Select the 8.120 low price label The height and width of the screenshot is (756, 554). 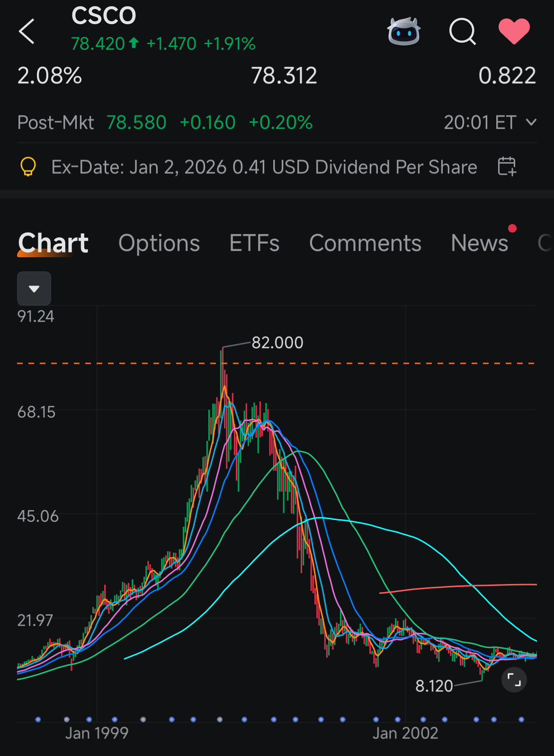(x=434, y=686)
